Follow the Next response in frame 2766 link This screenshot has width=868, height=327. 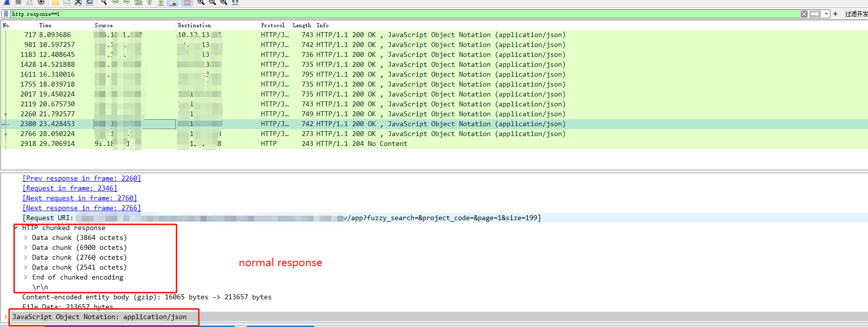(82, 208)
